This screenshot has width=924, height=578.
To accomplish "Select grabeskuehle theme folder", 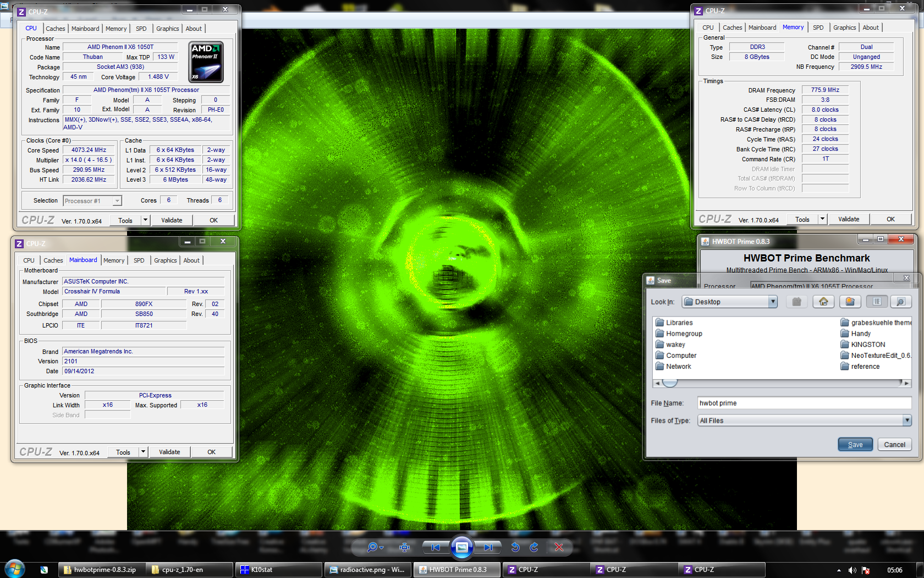I will (876, 323).
